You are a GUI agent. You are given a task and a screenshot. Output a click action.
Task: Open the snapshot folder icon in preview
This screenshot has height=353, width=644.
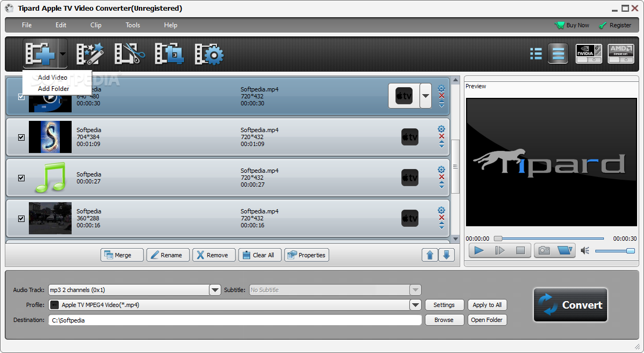(x=564, y=250)
